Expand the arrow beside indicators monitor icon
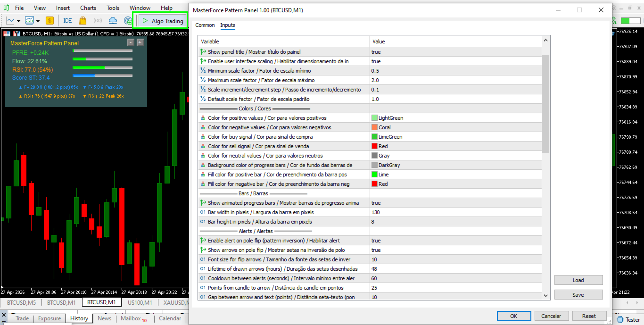 click(38, 21)
